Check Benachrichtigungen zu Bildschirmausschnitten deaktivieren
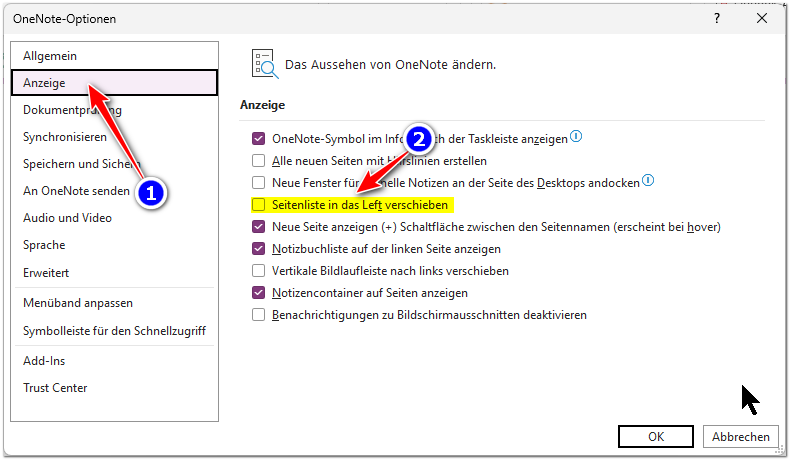 click(x=258, y=315)
